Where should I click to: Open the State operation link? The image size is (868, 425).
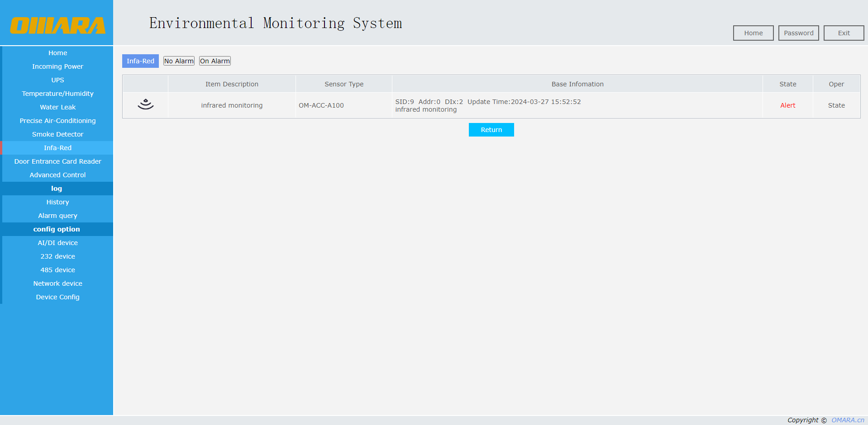click(836, 105)
